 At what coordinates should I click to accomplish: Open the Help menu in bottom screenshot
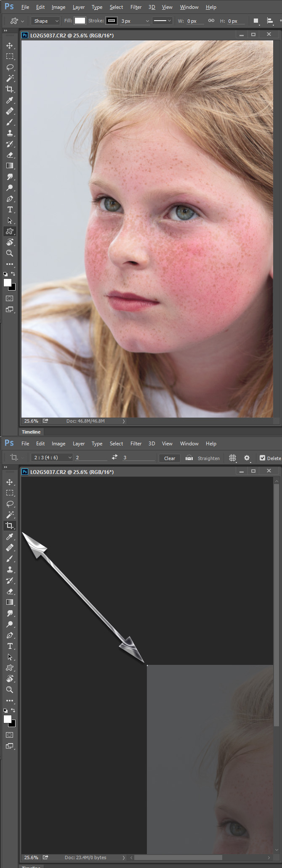211,444
